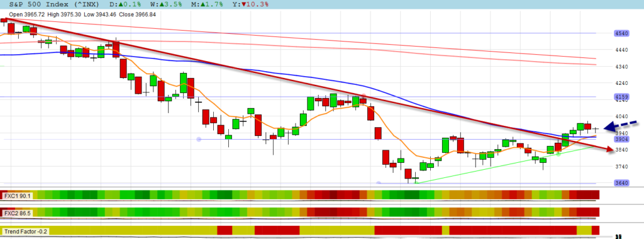644x239 pixels.
Task: Click the Open High Low Close readout
Action: [x=82, y=14]
